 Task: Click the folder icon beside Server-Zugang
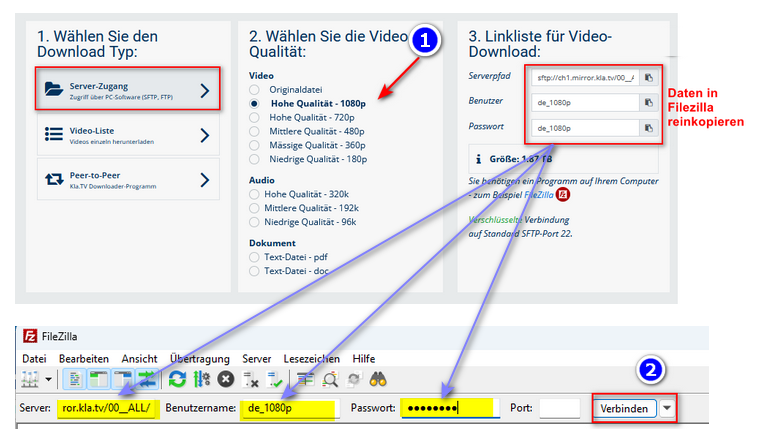[x=54, y=89]
